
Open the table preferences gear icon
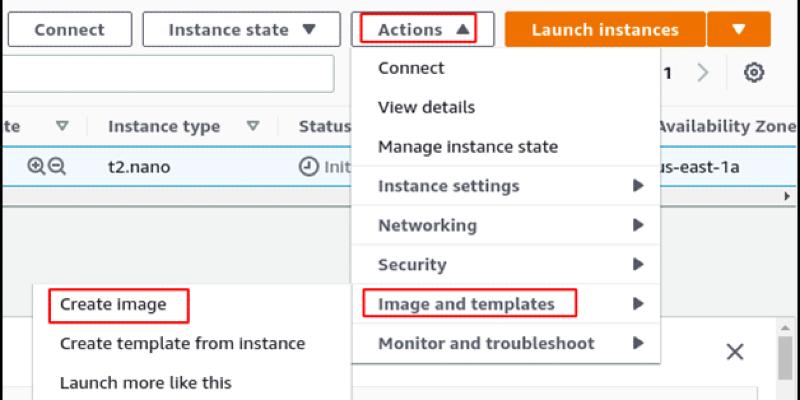pos(754,72)
